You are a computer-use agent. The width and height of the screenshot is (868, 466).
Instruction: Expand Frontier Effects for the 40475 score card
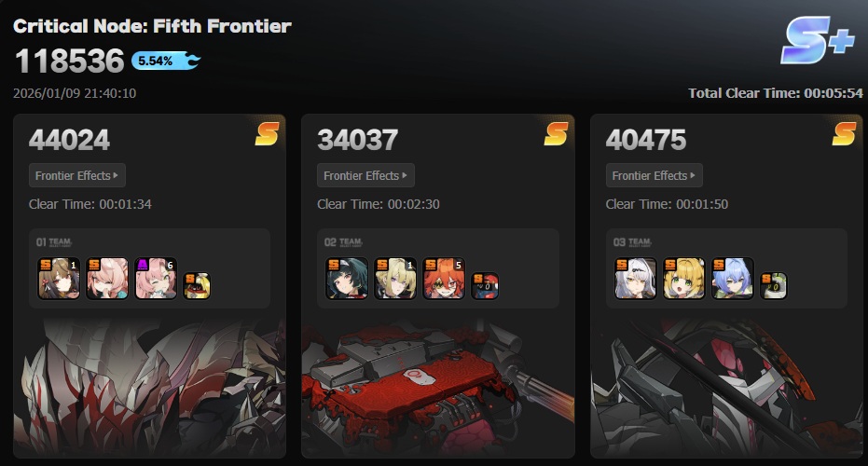pos(654,175)
